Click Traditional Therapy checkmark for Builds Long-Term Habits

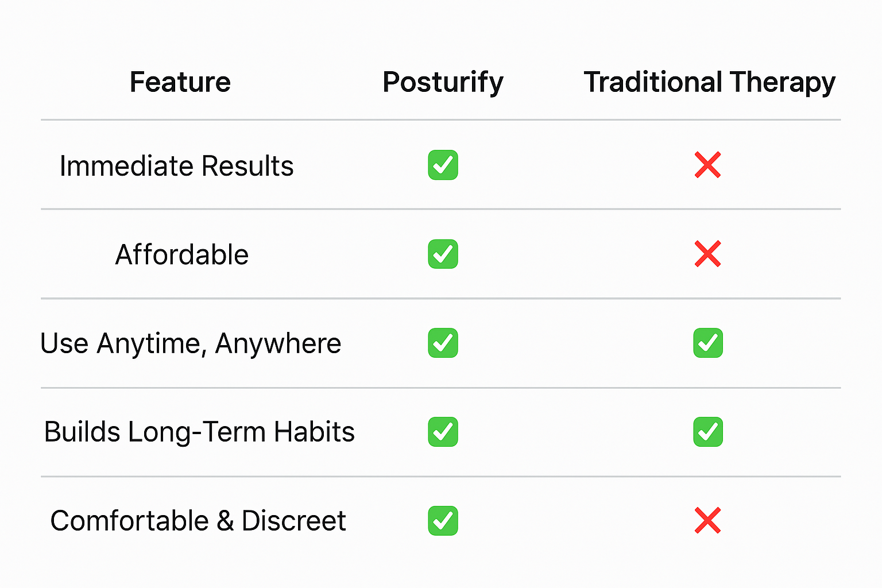tap(707, 432)
